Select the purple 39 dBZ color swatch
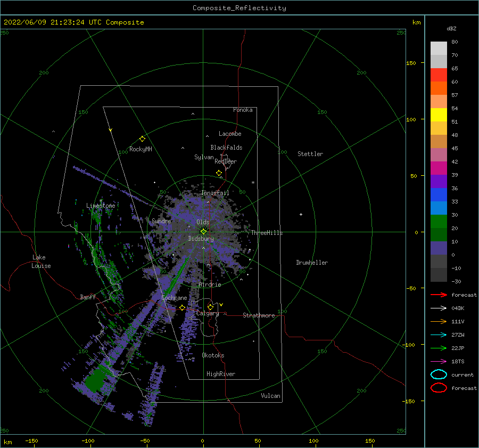 click(439, 181)
